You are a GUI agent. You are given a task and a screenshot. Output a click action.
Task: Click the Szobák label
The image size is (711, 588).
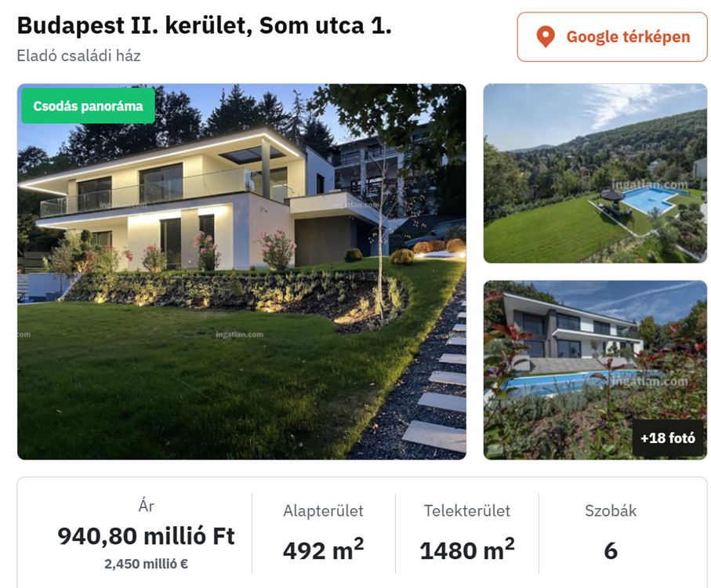[611, 511]
